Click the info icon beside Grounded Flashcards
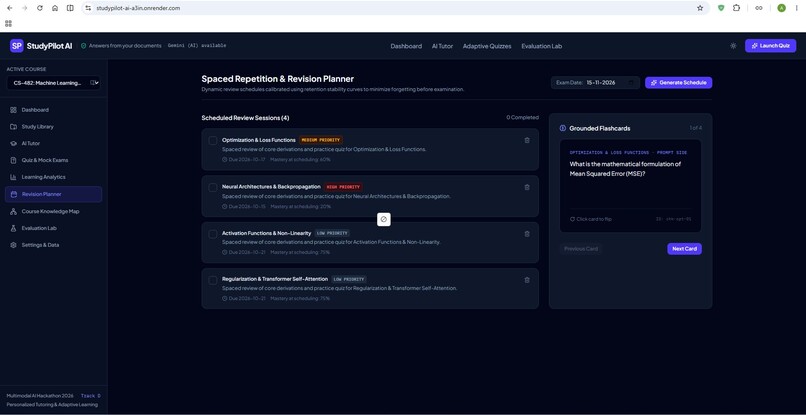The image size is (806, 415). (562, 128)
